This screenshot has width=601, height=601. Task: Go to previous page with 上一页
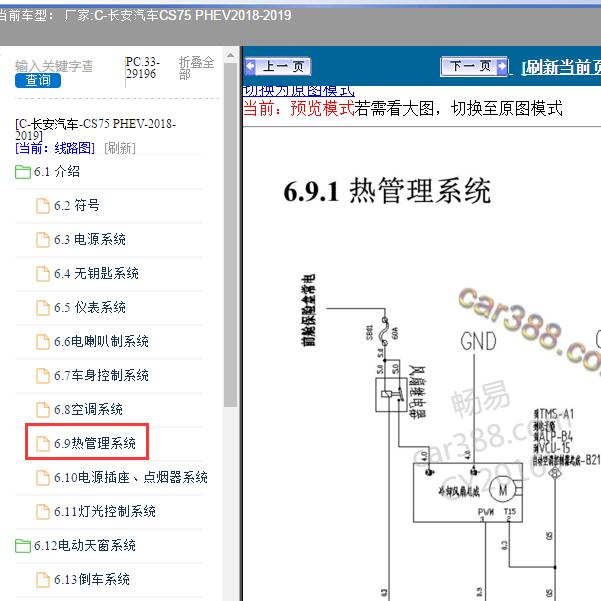coord(278,67)
